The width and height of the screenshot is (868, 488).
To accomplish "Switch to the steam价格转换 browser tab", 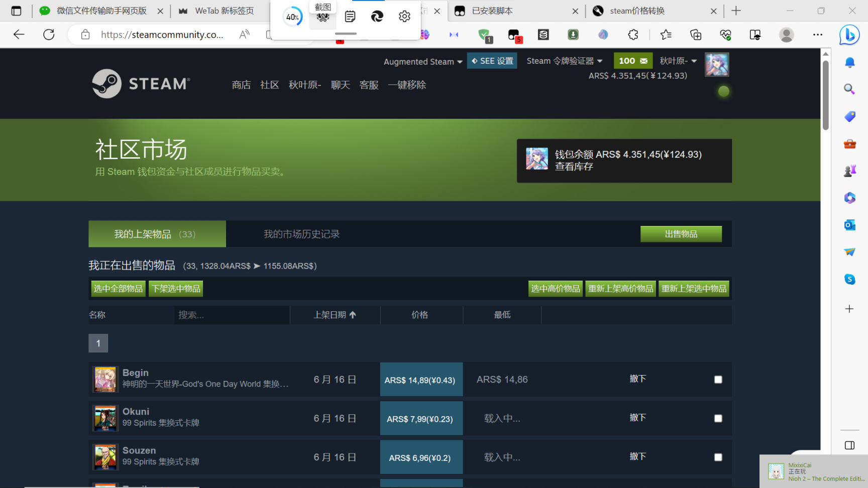I will 654,11.
